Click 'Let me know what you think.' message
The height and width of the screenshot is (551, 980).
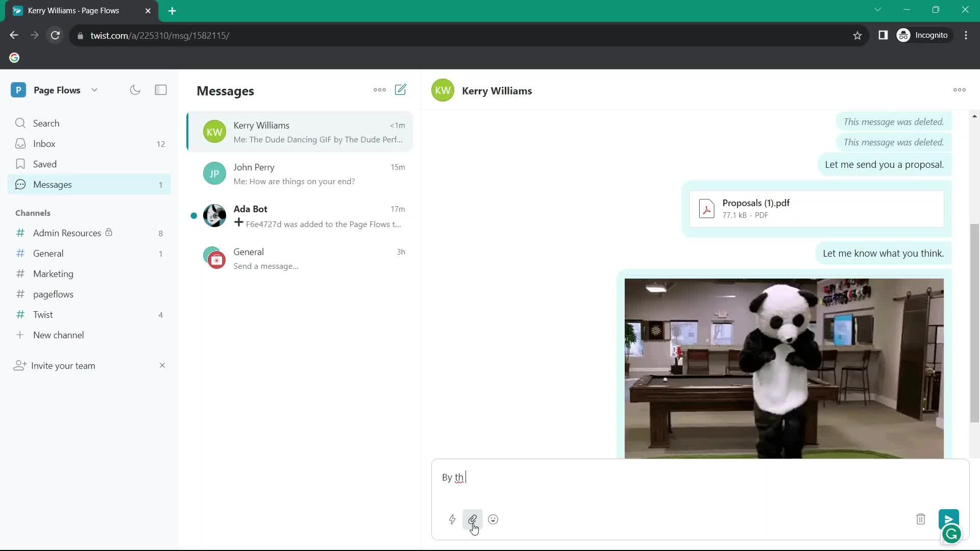coord(883,253)
